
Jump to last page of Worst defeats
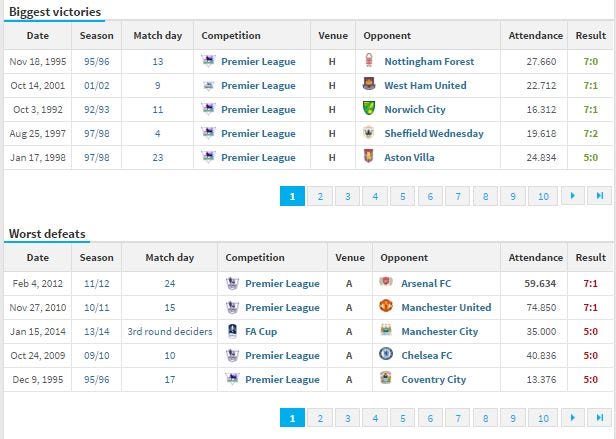tap(599, 418)
